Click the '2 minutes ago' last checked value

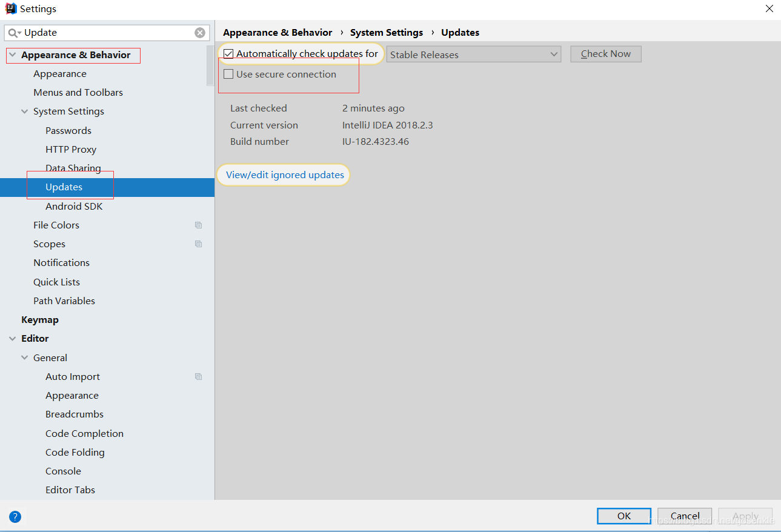tap(373, 108)
